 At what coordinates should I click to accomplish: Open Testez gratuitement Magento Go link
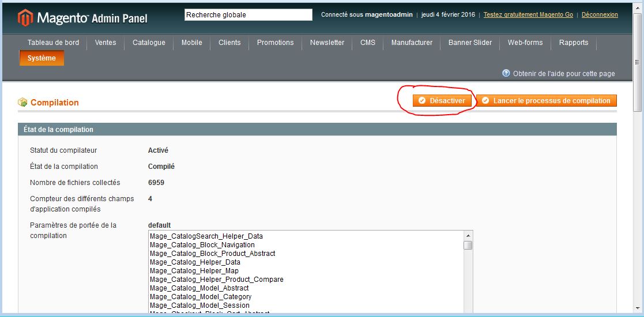click(x=528, y=15)
